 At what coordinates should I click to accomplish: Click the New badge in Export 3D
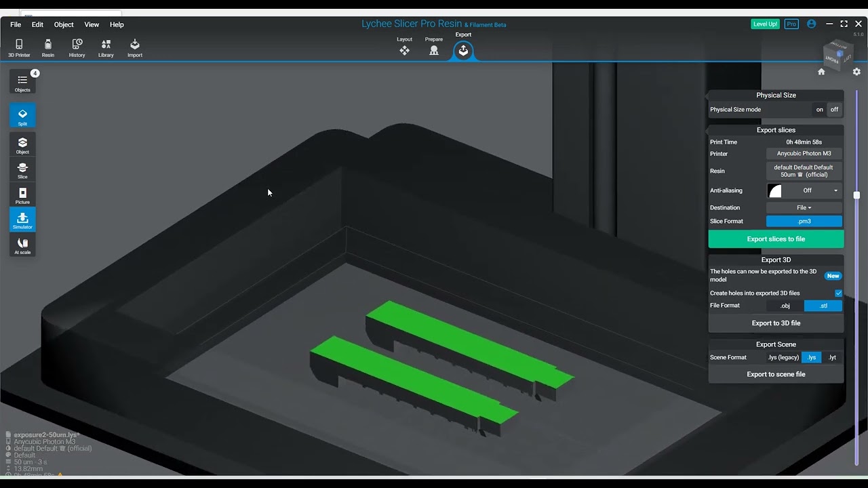point(833,276)
